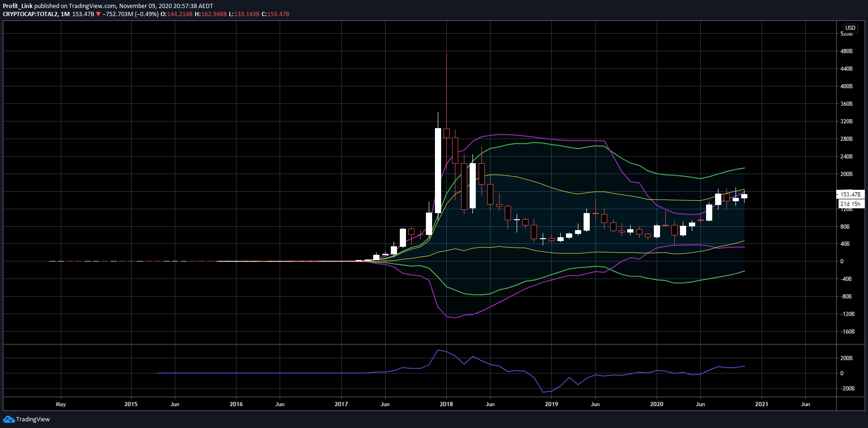Screen dimensions: 868x428
Task: Click the high price value H:162.948B
Action: tap(210, 14)
